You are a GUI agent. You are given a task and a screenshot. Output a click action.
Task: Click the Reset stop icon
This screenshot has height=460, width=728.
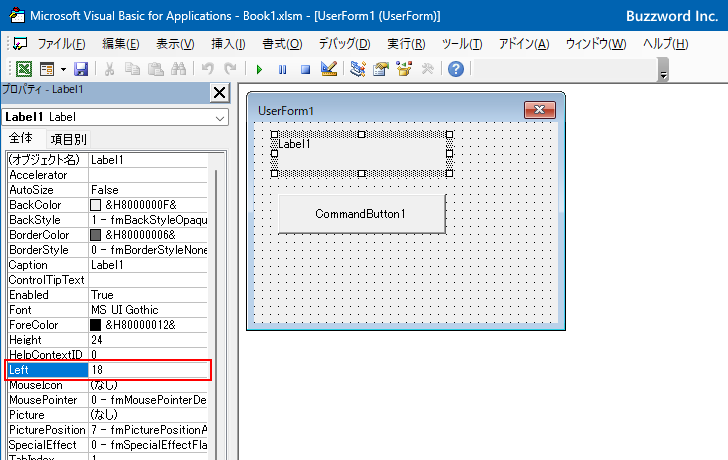click(x=305, y=70)
